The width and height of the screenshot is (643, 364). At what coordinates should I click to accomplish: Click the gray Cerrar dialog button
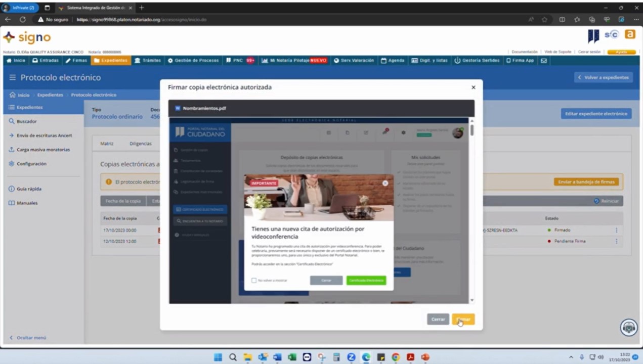(x=438, y=320)
